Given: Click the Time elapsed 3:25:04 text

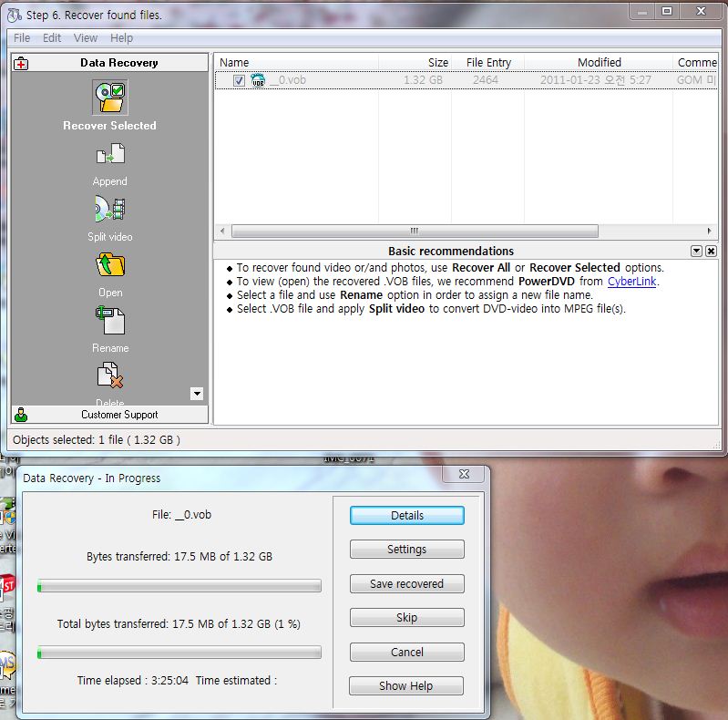Looking at the screenshot, I should 133,681.
